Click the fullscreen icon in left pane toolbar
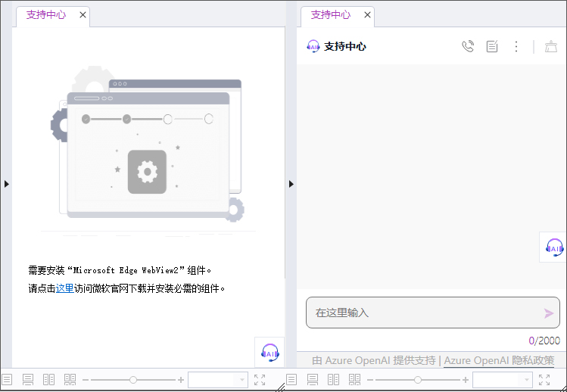567x392 pixels. coord(260,380)
